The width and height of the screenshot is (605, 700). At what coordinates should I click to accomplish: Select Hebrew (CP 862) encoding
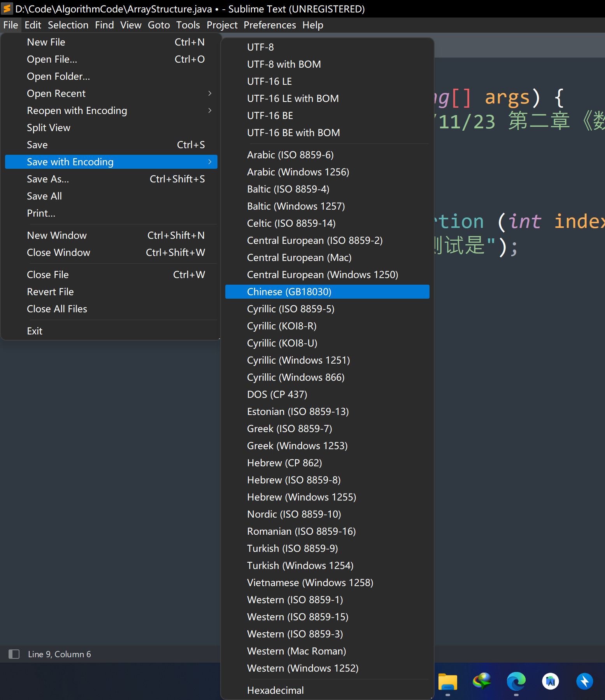327,463
